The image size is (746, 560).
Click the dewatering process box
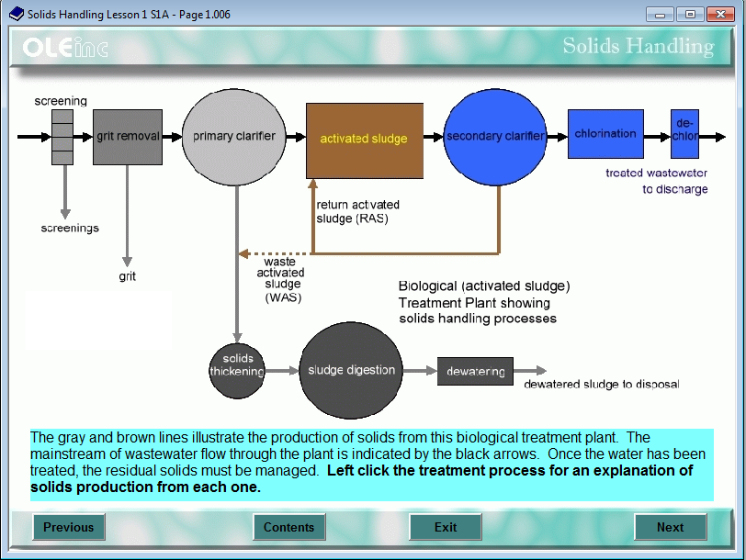point(474,372)
